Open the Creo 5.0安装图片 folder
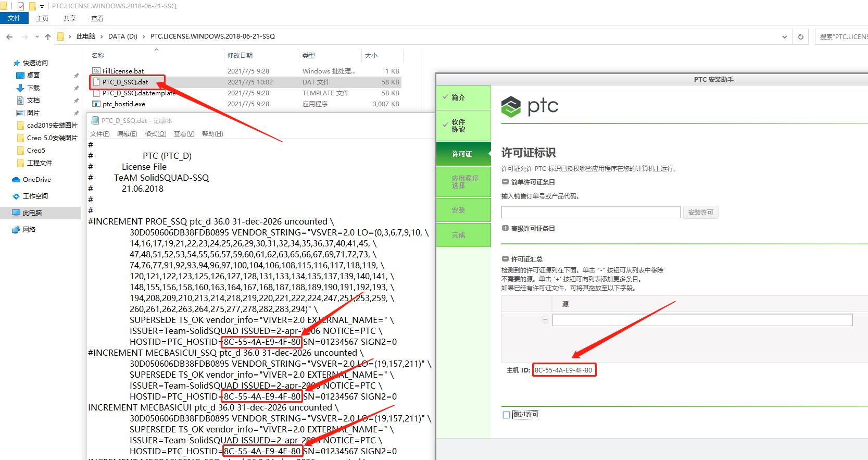 [52, 138]
